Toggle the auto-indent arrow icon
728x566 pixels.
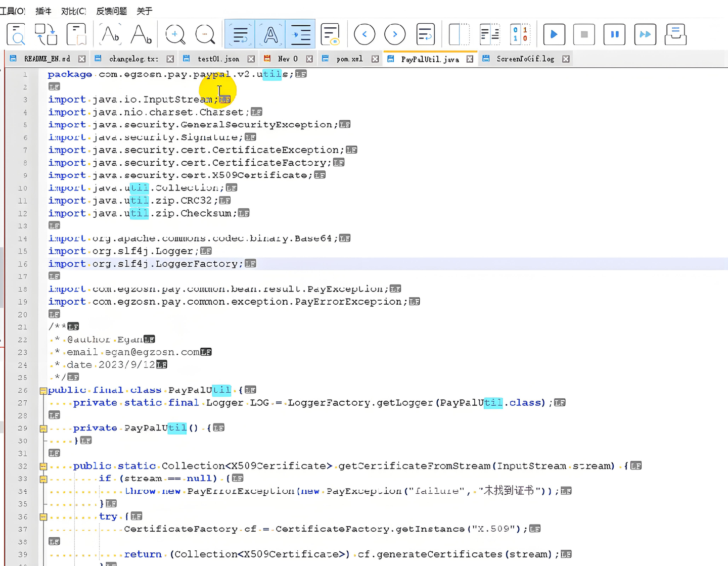[x=301, y=34]
